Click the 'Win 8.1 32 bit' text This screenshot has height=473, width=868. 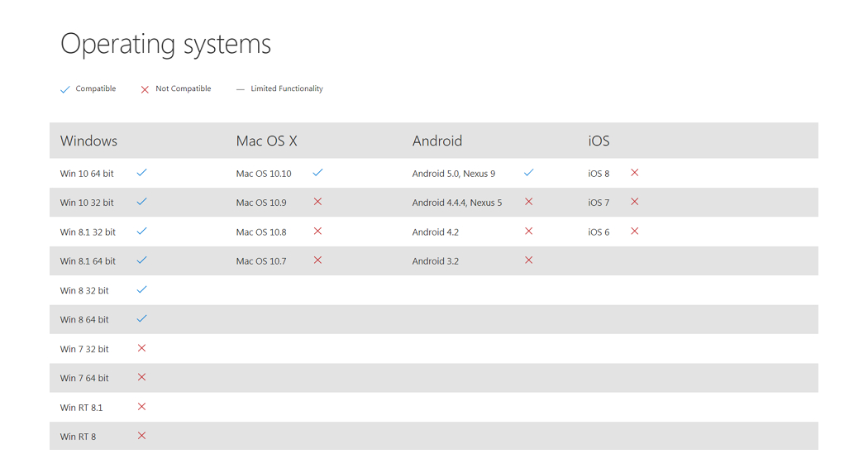[88, 232]
